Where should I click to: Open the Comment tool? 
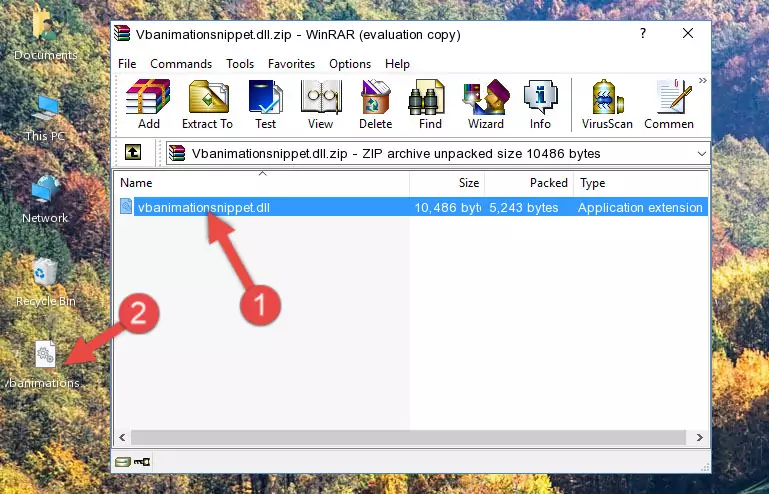pyautogui.click(x=669, y=104)
